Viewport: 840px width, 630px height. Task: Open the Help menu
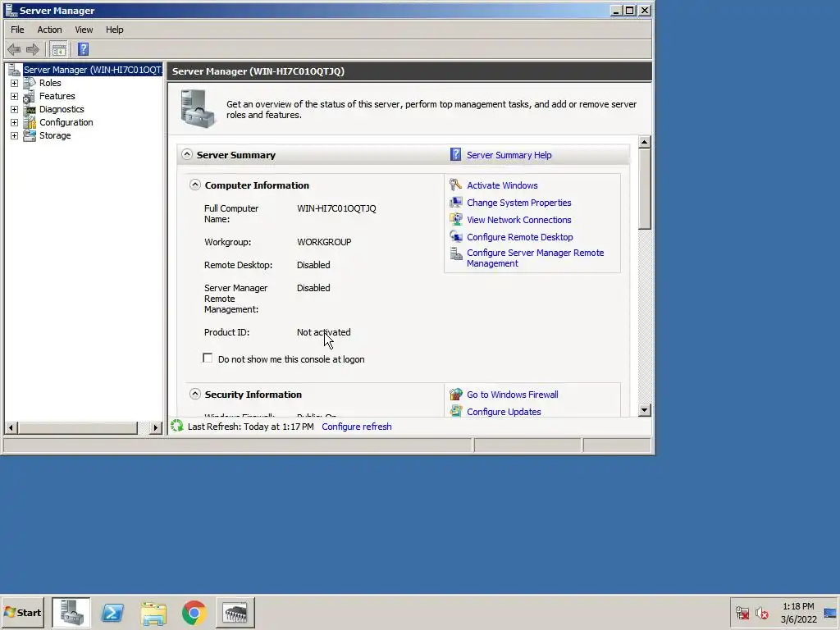(114, 30)
